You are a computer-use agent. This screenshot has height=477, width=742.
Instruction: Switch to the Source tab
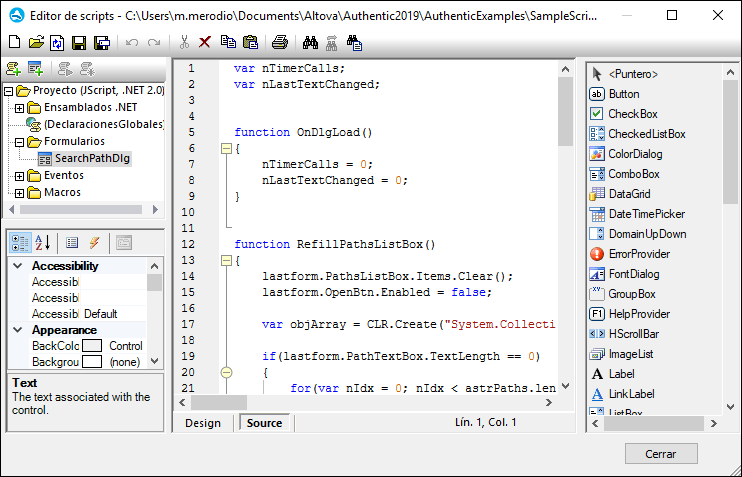tap(264, 423)
